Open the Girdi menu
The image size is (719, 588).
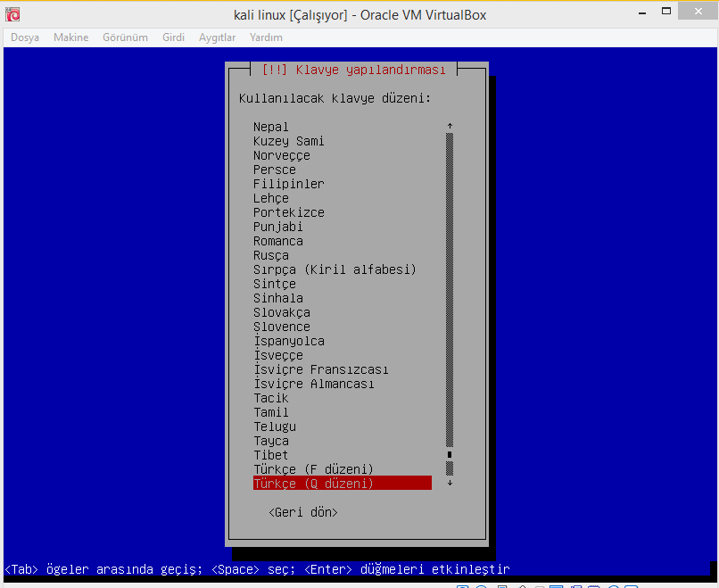[x=173, y=37]
